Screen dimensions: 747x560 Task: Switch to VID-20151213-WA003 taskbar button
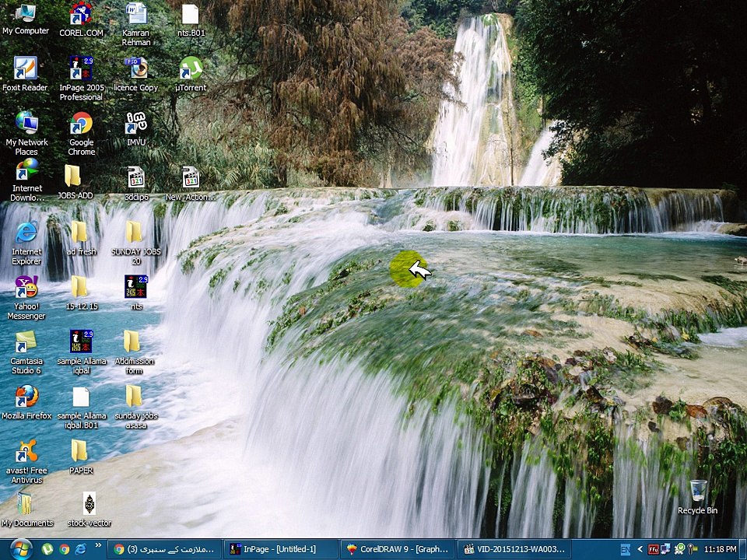[x=514, y=550]
